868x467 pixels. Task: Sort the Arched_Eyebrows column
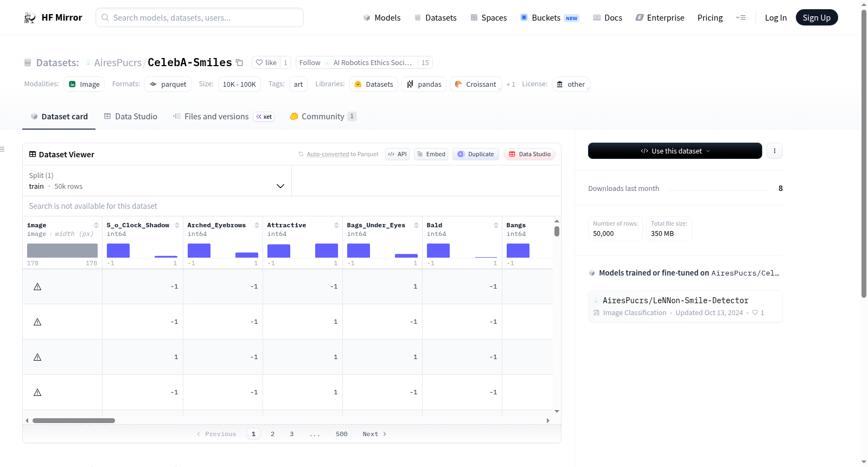pyautogui.click(x=257, y=225)
